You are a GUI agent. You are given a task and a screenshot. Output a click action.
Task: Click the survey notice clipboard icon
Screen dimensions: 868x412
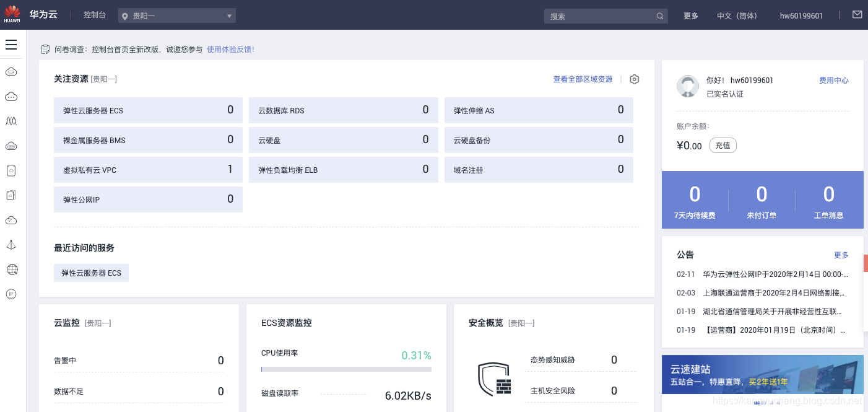tap(45, 49)
